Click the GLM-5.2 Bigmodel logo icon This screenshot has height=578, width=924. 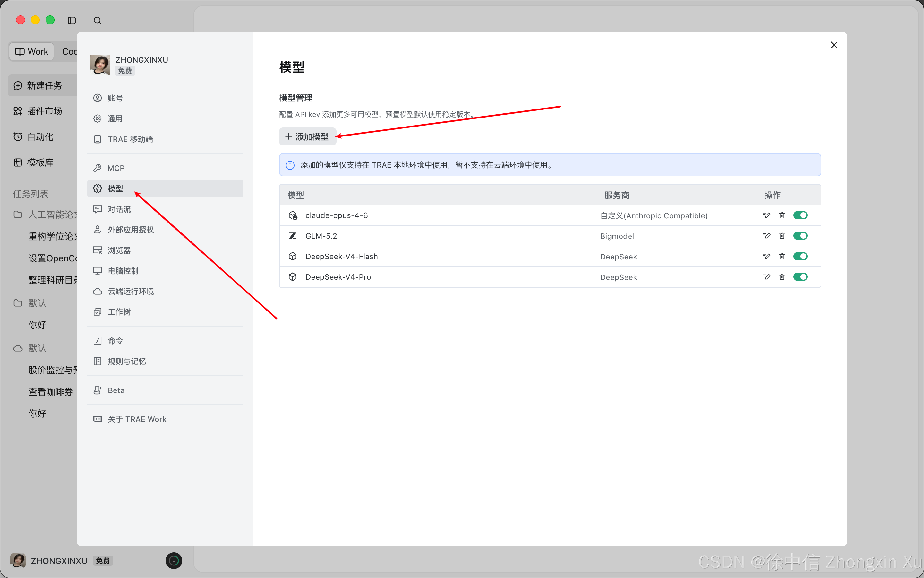[x=293, y=236]
